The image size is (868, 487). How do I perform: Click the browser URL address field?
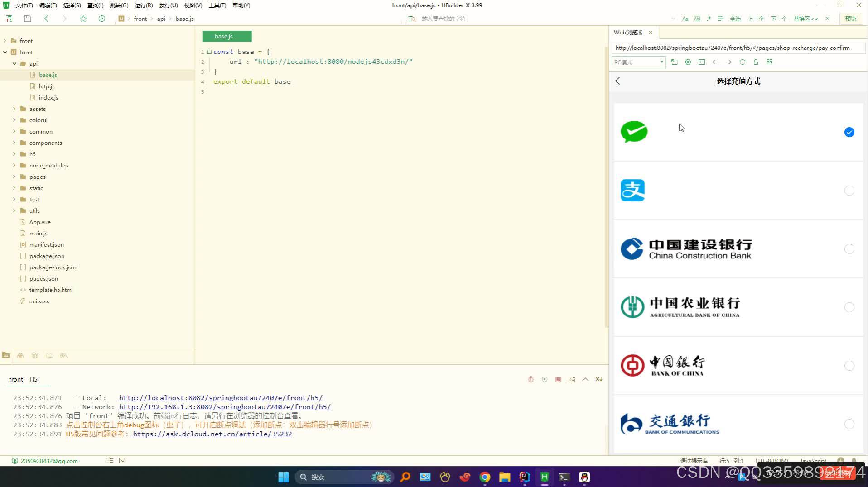tap(738, 48)
